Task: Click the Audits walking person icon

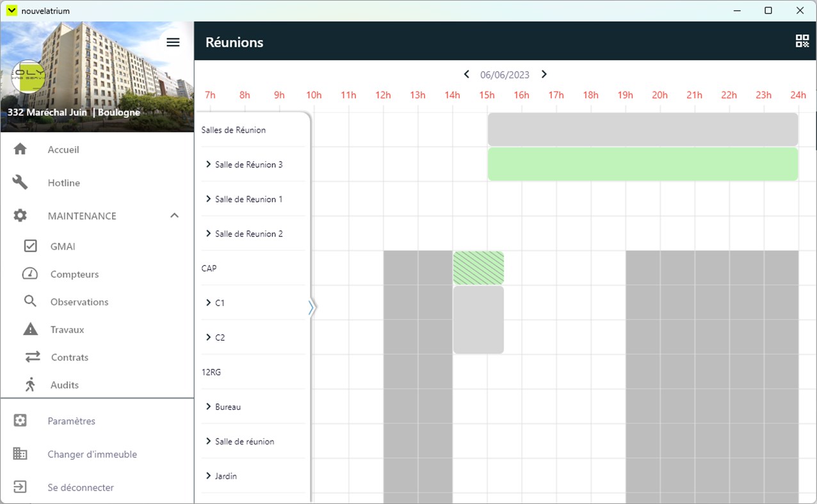Action: point(30,385)
